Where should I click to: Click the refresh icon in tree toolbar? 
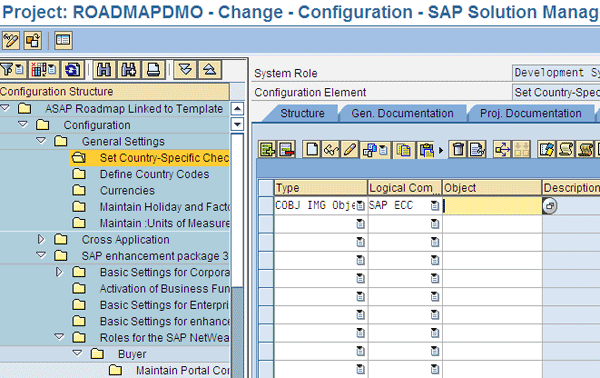pyautogui.click(x=72, y=70)
